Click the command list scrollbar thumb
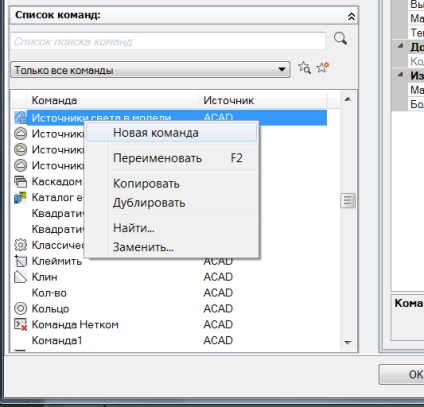The width and height of the screenshot is (424, 407). pyautogui.click(x=348, y=201)
